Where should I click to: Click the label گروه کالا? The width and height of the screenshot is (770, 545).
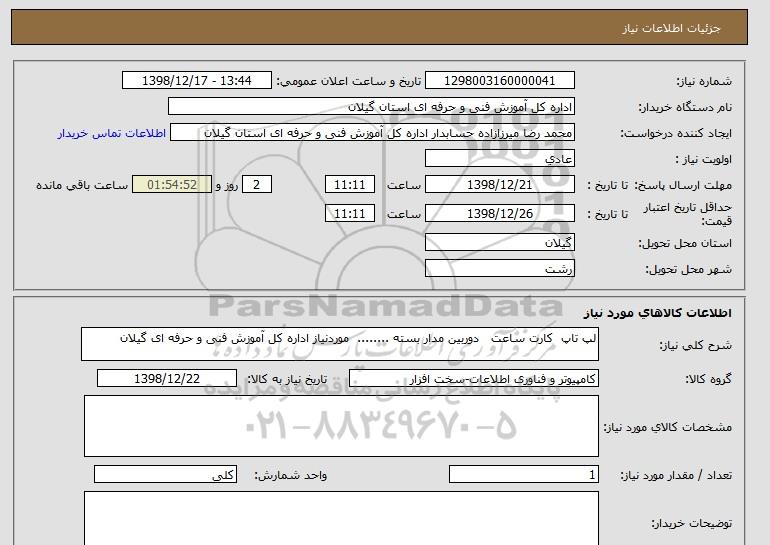point(708,379)
